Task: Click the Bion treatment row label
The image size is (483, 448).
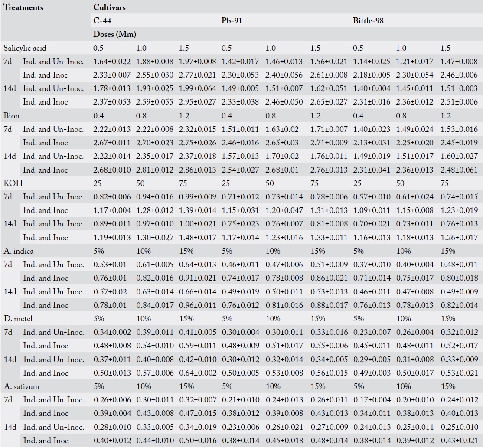Action: (11, 115)
